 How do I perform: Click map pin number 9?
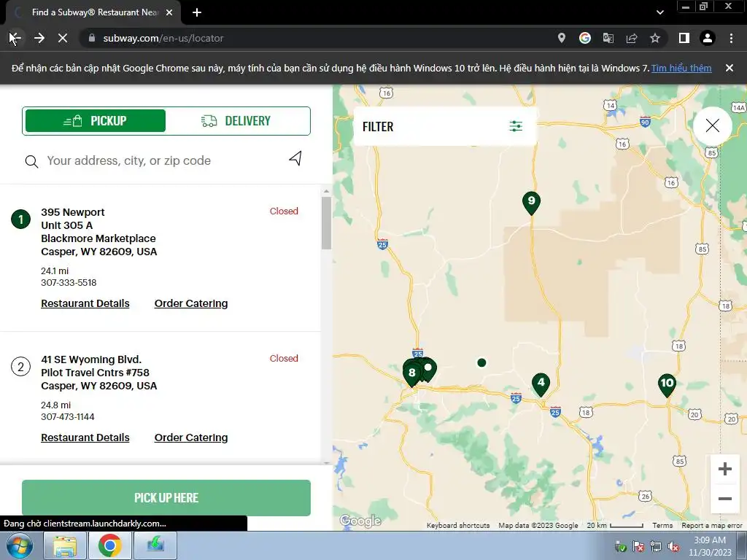pos(531,203)
